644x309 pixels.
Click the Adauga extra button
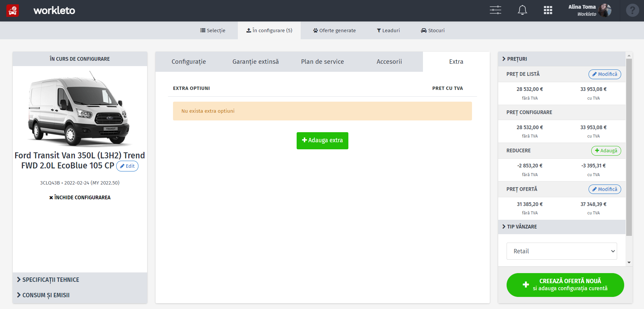323,141
